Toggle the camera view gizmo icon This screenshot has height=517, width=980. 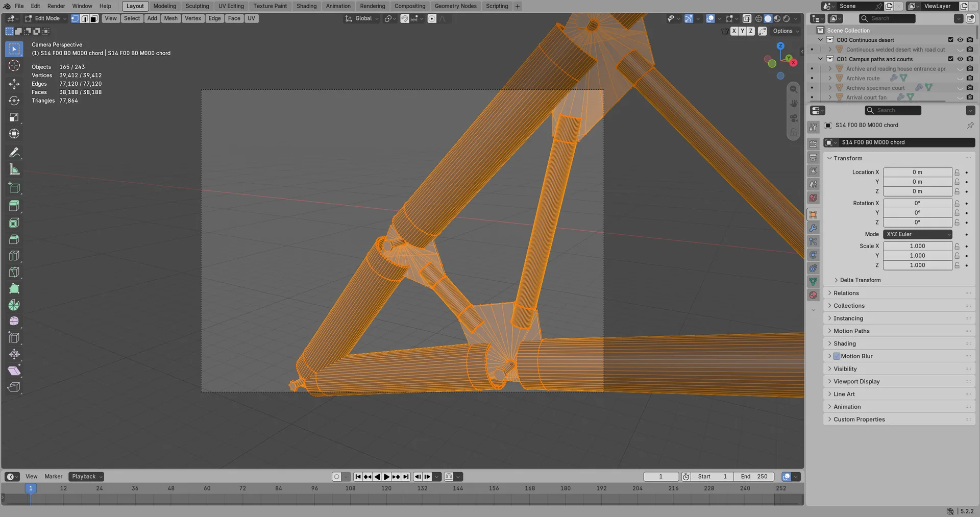click(794, 118)
